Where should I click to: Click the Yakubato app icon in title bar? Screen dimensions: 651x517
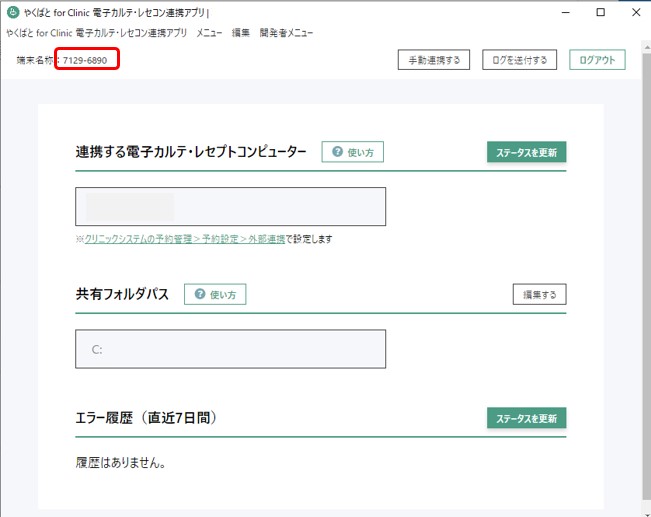(x=13, y=13)
